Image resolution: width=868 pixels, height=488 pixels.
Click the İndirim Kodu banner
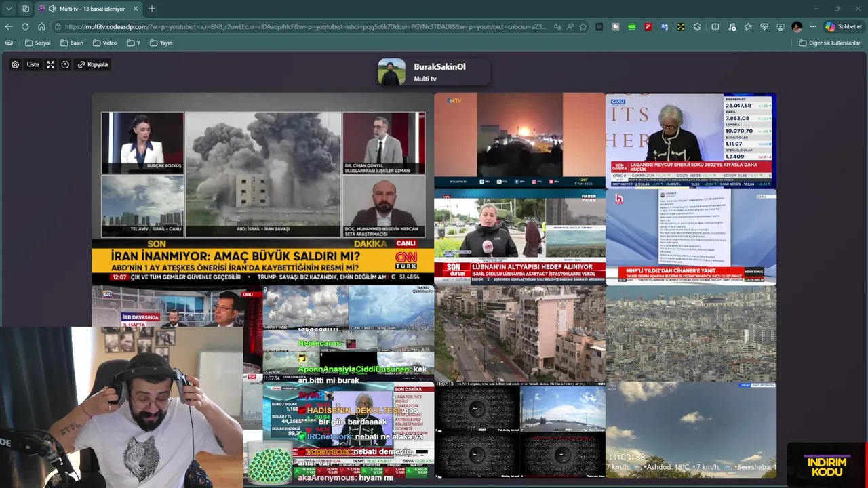[x=826, y=466]
